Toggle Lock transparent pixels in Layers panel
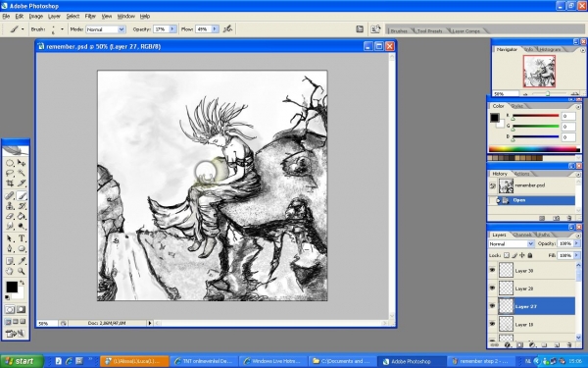This screenshot has width=588, height=368. pos(507,255)
